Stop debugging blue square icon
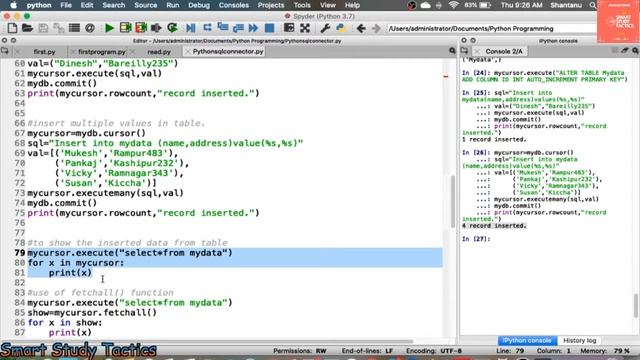The width and height of the screenshot is (640, 360). point(269,28)
